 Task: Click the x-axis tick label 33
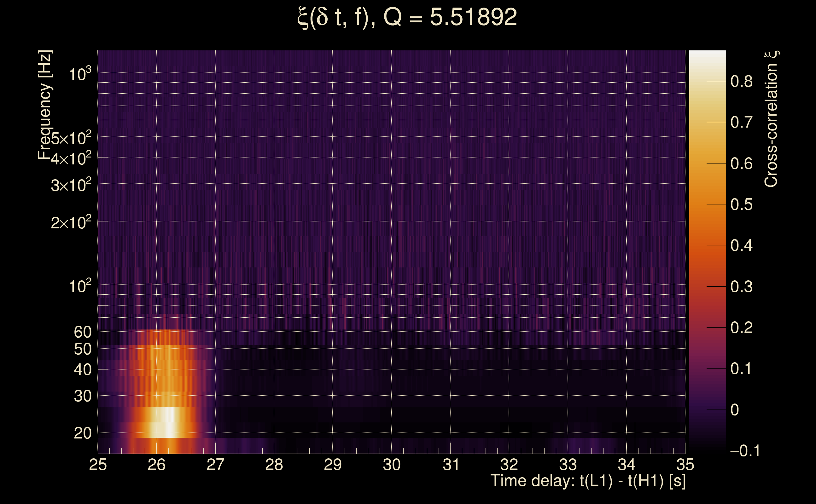[568, 465]
